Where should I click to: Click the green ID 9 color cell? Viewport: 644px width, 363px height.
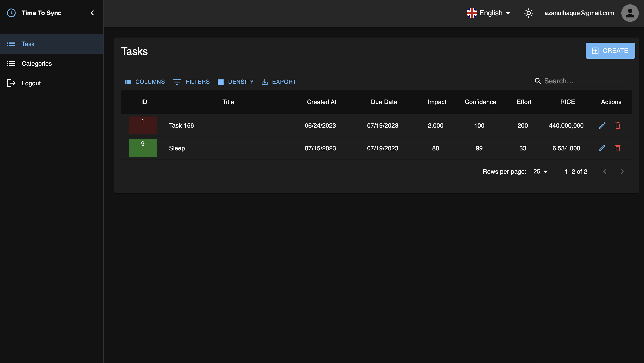coord(143,148)
